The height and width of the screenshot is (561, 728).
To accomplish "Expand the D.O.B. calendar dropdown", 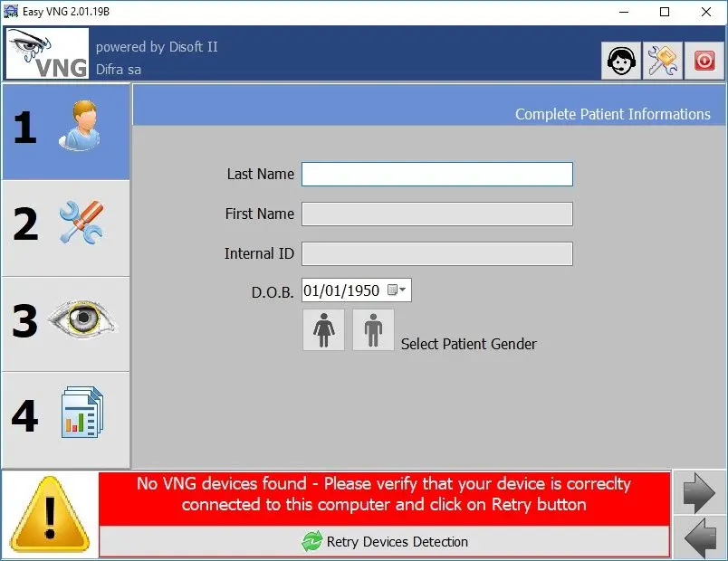I will [397, 290].
